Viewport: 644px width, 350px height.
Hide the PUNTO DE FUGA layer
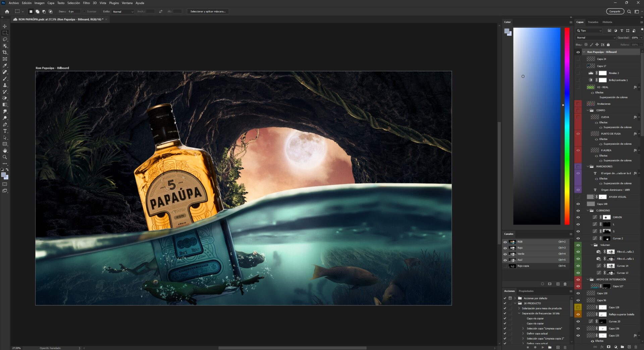click(x=578, y=134)
